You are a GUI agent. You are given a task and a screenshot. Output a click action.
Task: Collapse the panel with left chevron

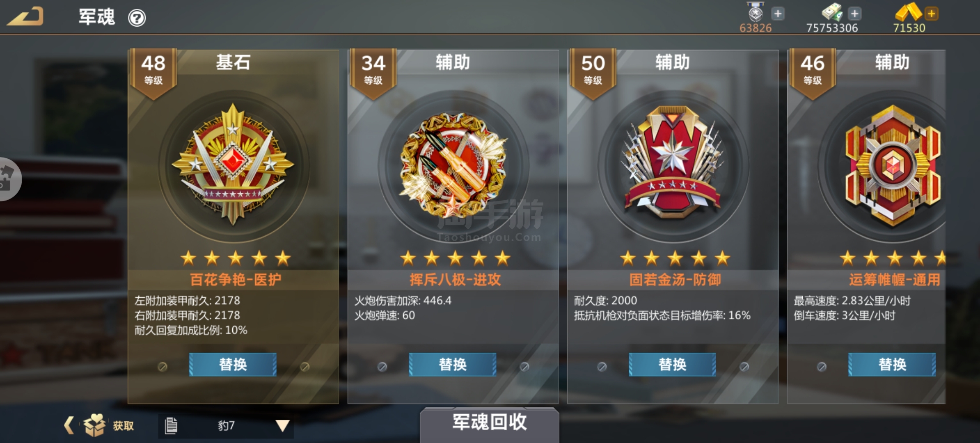(69, 425)
